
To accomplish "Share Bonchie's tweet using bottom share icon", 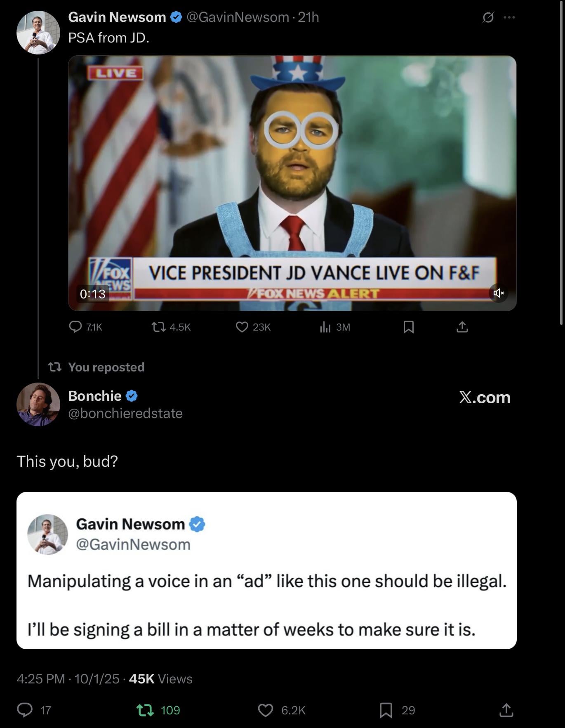I will pyautogui.click(x=506, y=710).
